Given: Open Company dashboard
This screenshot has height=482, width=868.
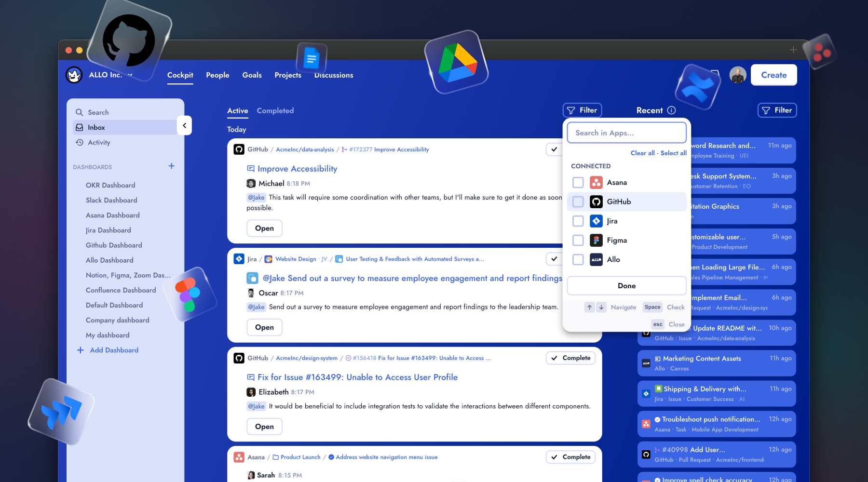Looking at the screenshot, I should coord(118,320).
